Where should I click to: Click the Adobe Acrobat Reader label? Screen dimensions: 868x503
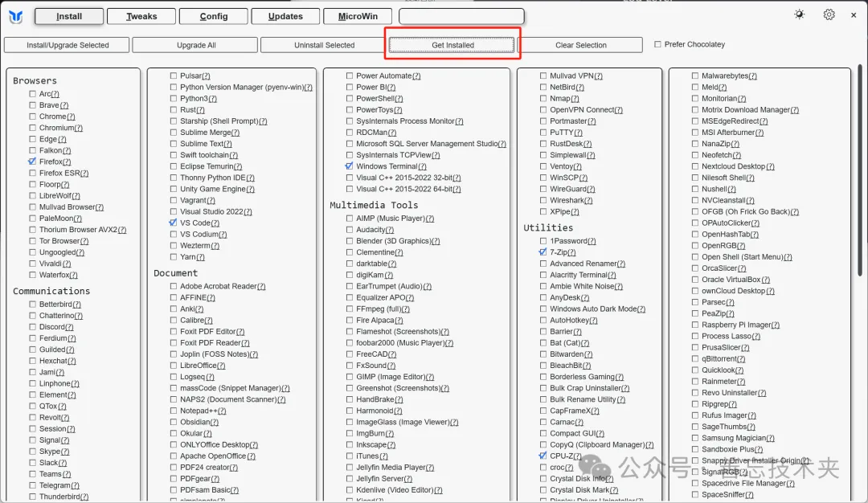(218, 286)
